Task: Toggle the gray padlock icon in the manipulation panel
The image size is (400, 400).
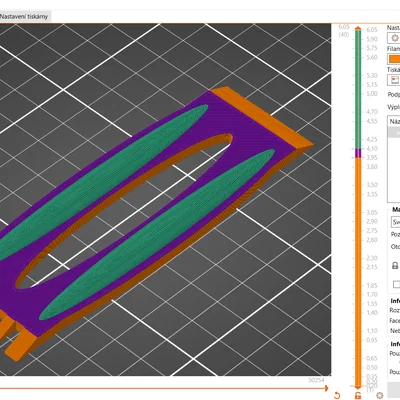Action: tap(395, 266)
